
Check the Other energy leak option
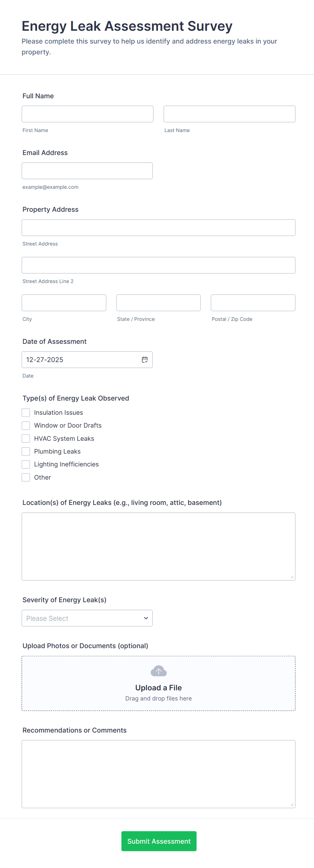point(26,477)
